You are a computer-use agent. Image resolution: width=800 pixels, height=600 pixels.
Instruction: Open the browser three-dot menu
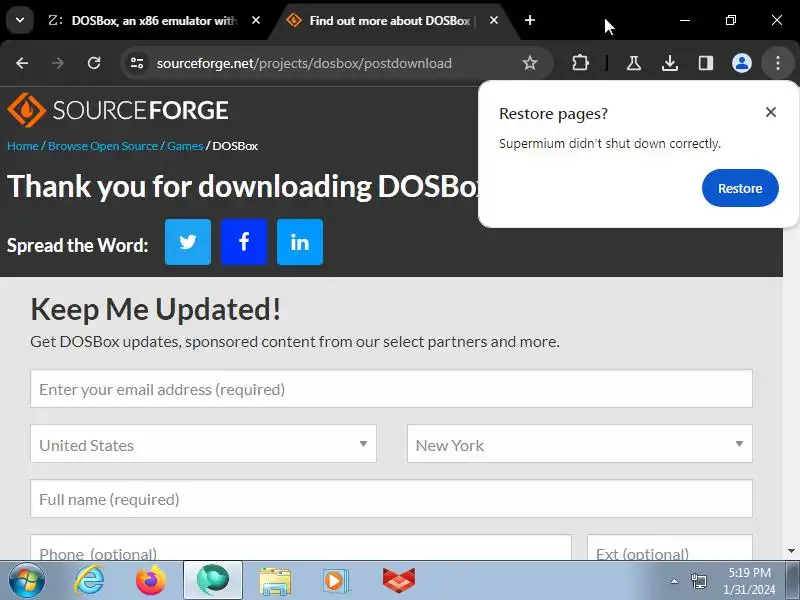[x=778, y=63]
